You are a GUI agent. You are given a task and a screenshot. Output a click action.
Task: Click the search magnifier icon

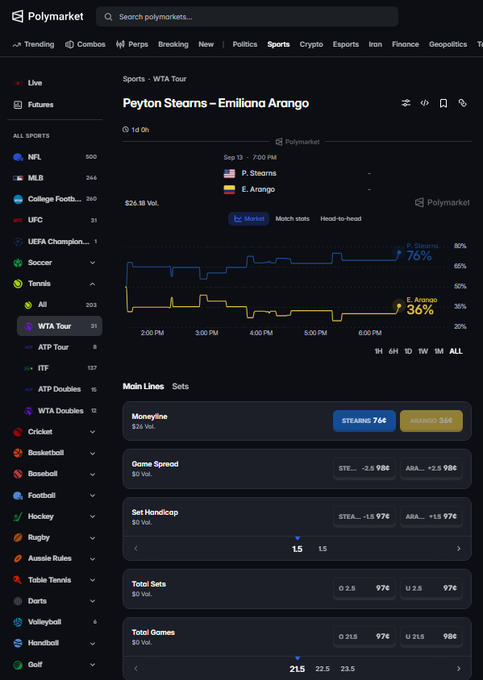[x=108, y=17]
